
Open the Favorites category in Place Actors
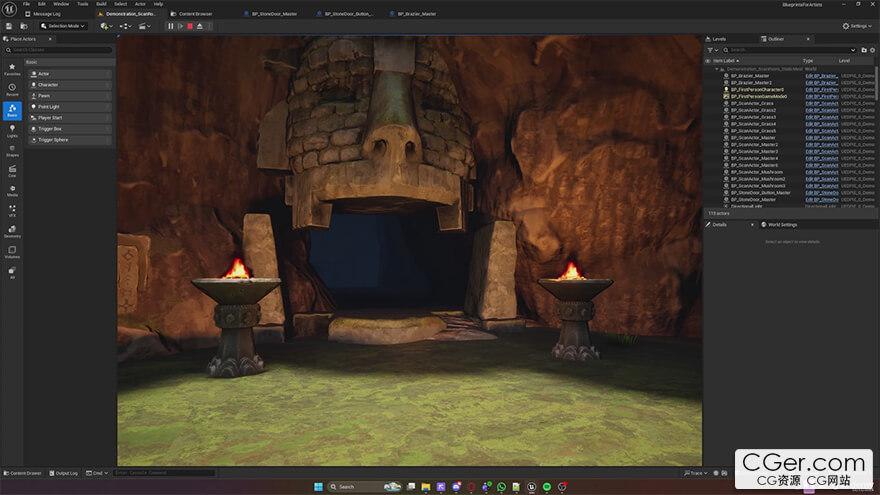12,69
